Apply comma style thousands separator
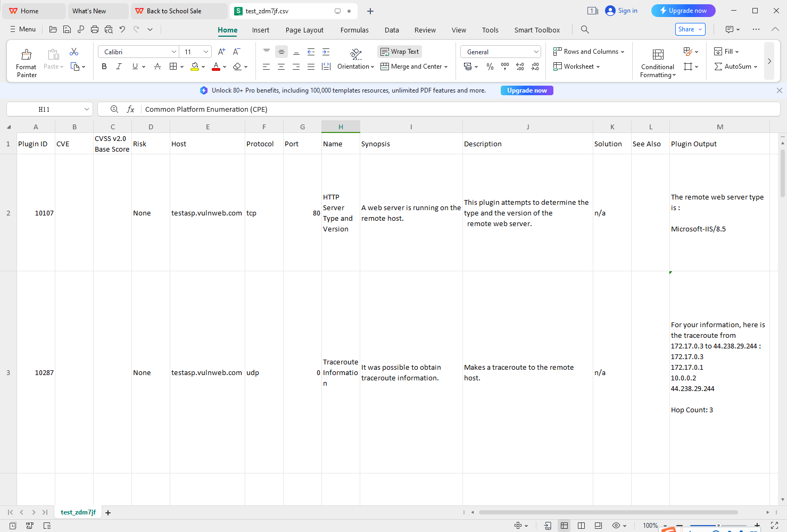Viewport: 787px width, 532px height. point(505,66)
